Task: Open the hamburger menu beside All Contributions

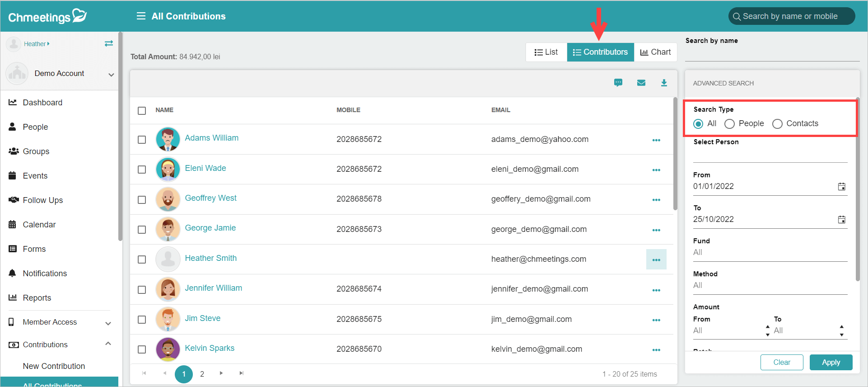Action: pos(141,16)
